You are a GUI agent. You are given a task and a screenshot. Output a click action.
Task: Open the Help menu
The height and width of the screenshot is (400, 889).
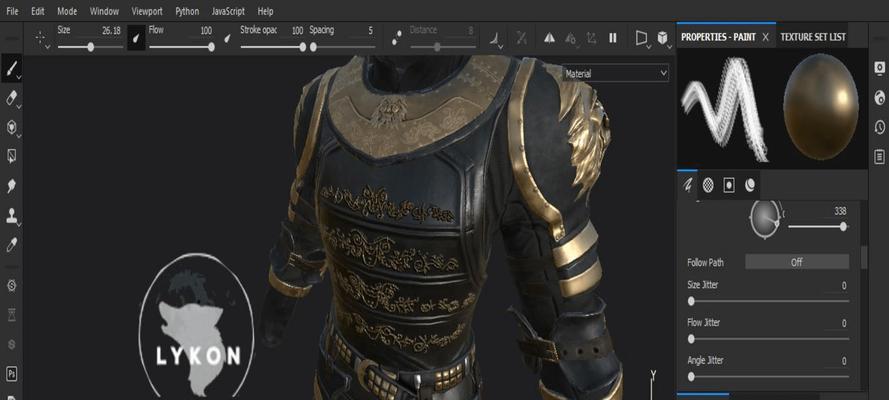[x=265, y=11]
